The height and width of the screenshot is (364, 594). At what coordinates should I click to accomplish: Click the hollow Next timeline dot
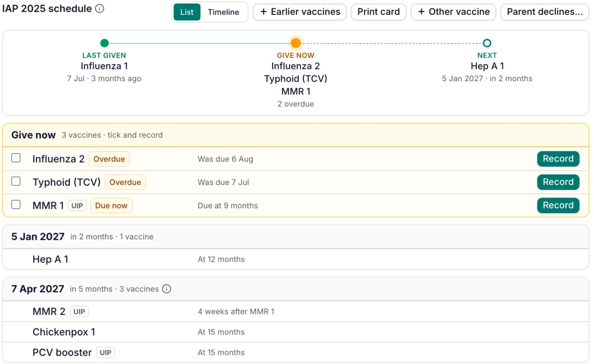tap(487, 43)
